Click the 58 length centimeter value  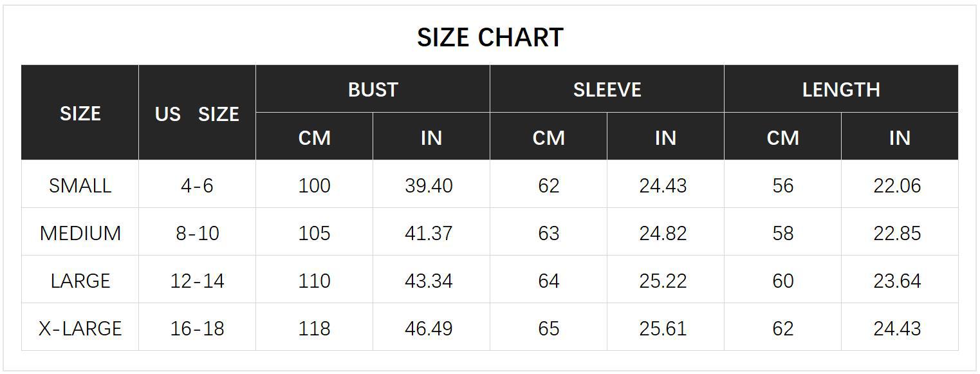tap(782, 233)
